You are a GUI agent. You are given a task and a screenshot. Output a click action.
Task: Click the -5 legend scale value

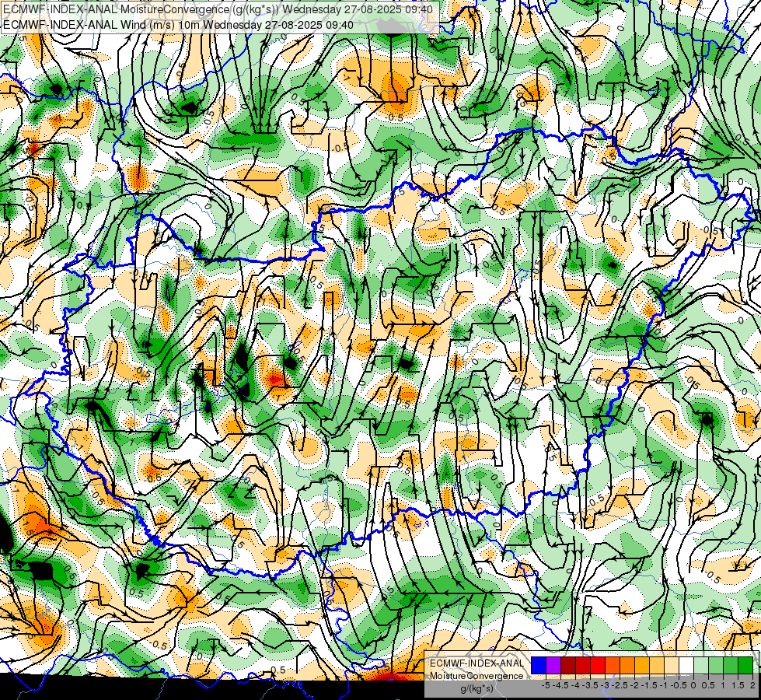[546, 685]
